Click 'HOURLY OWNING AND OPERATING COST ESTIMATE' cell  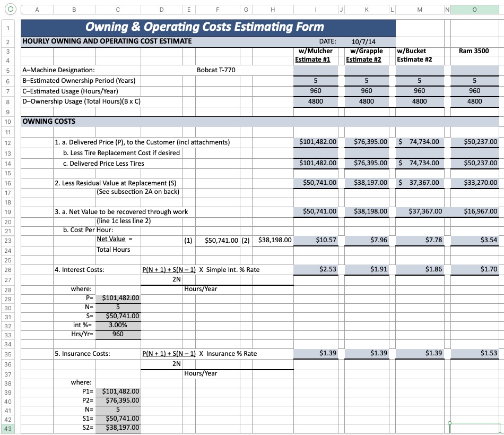coord(107,41)
